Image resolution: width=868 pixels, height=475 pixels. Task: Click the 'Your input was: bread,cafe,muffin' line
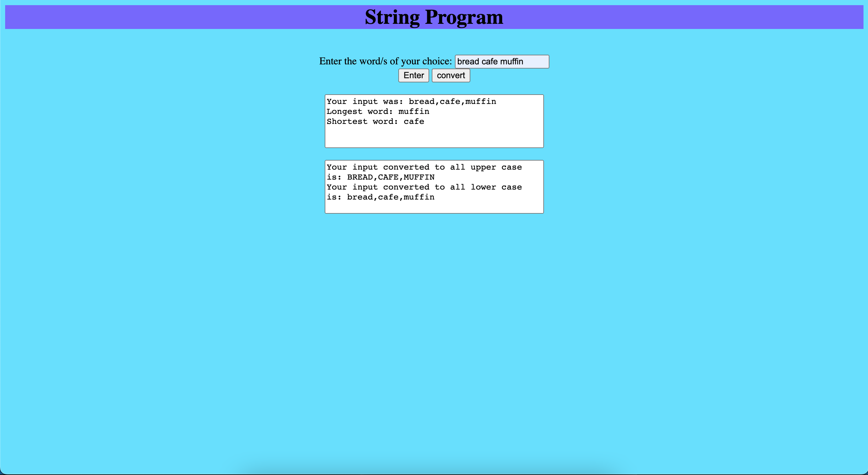[x=411, y=102]
